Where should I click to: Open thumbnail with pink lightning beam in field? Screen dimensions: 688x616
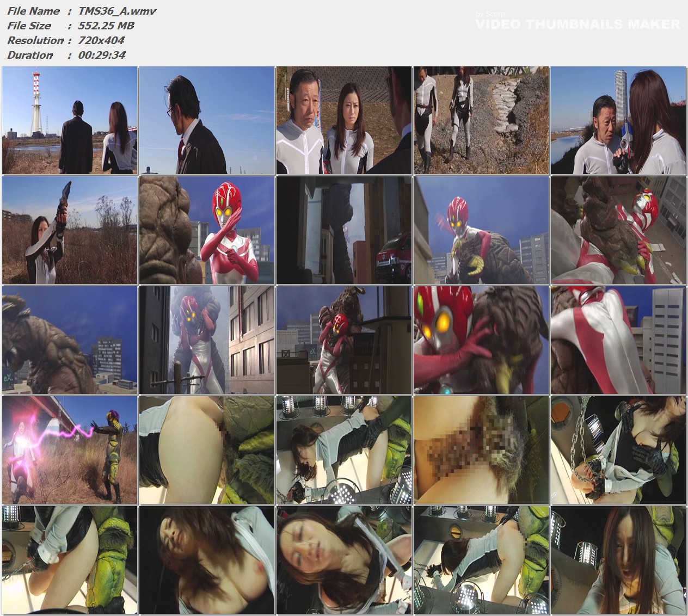tap(70, 450)
